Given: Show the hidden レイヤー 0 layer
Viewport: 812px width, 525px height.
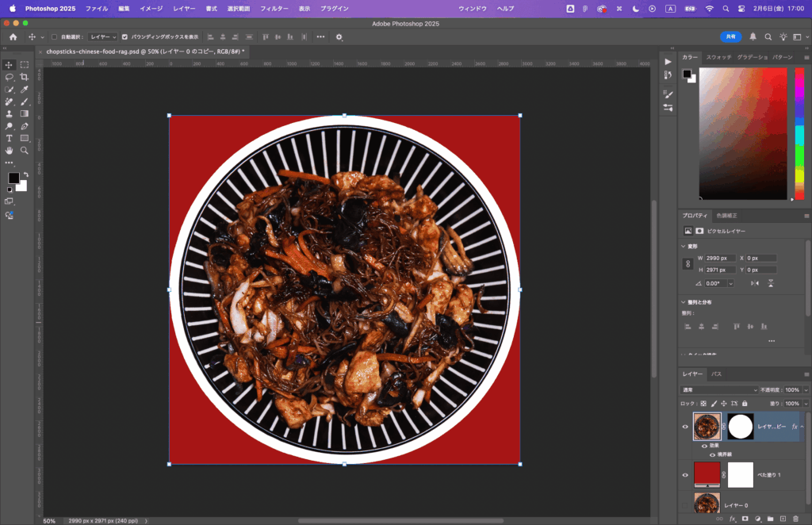Looking at the screenshot, I should click(x=686, y=505).
